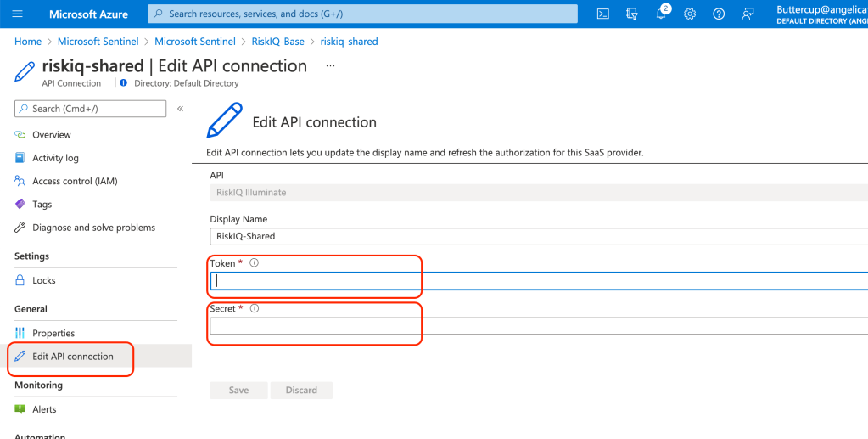Click the RiskIQ-Base breadcrumb link
Image resolution: width=868 pixels, height=439 pixels.
click(277, 42)
